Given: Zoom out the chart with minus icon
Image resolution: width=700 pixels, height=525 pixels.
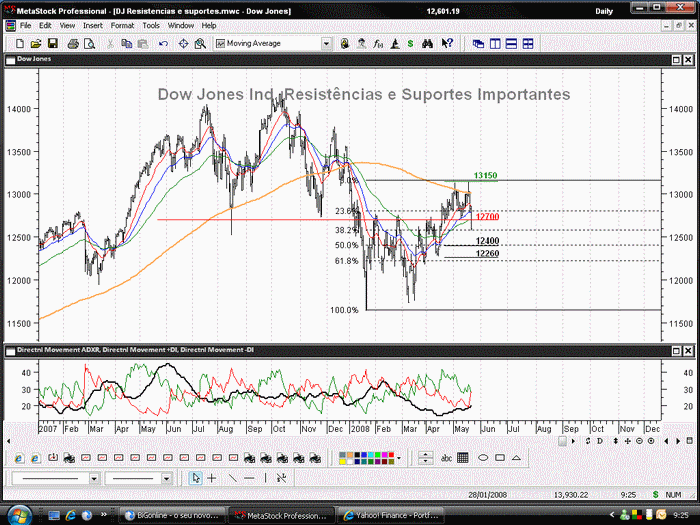Looking at the screenshot, I should tap(639, 441).
